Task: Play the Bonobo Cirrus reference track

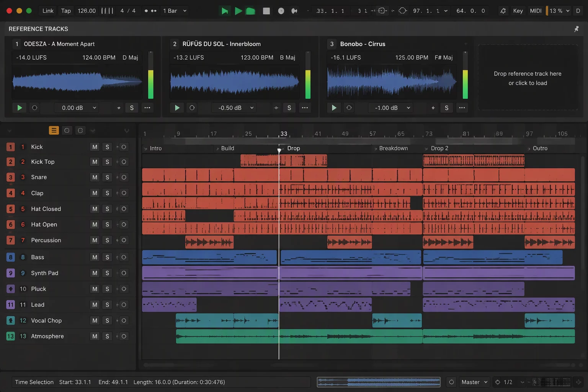Action: pos(334,108)
